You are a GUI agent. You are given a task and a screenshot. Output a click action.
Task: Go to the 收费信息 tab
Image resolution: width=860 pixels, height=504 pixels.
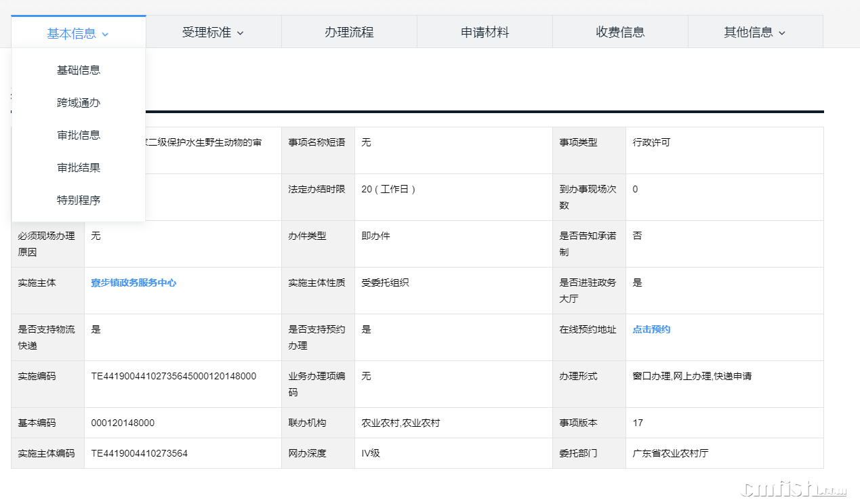[x=620, y=32]
